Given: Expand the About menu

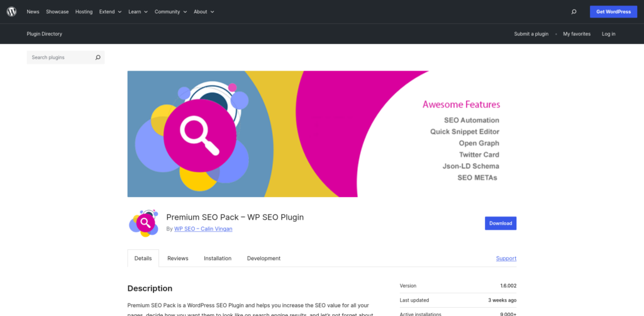Looking at the screenshot, I should point(204,11).
